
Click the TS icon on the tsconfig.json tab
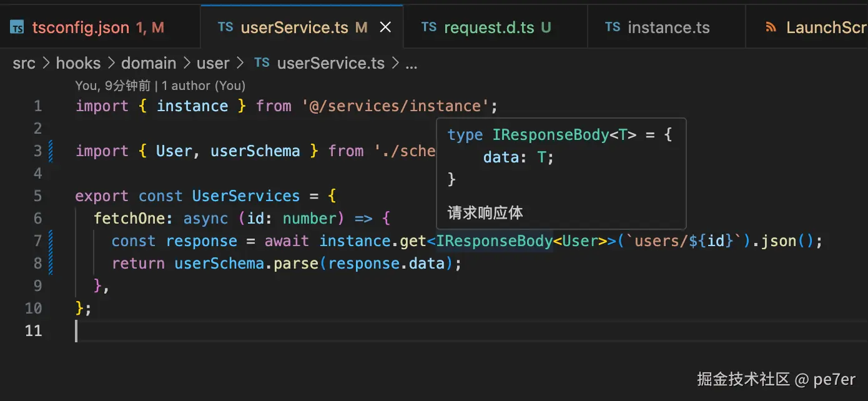pos(17,27)
